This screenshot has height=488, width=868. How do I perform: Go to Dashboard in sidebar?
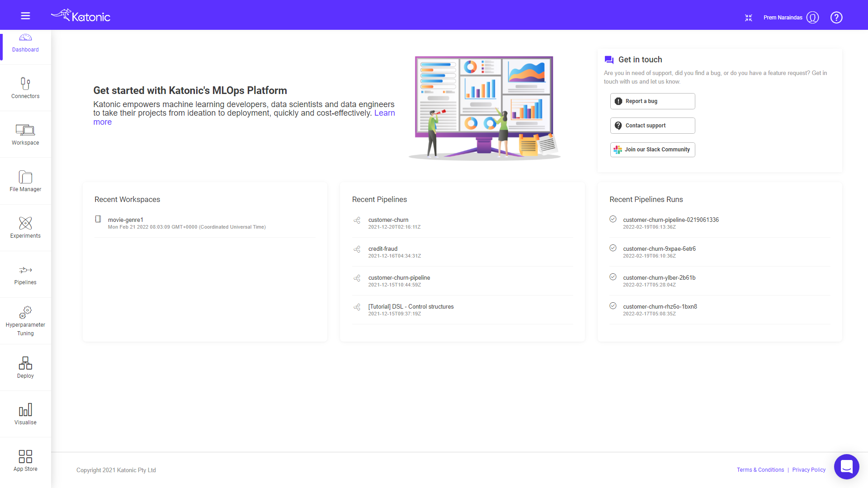[25, 45]
